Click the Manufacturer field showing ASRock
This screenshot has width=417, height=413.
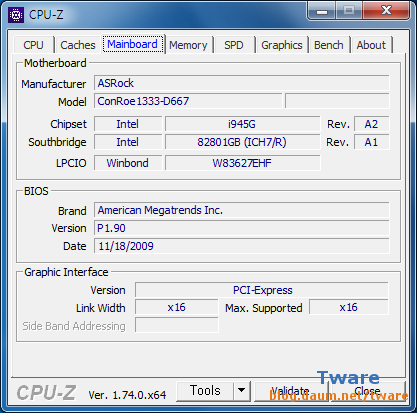(242, 83)
